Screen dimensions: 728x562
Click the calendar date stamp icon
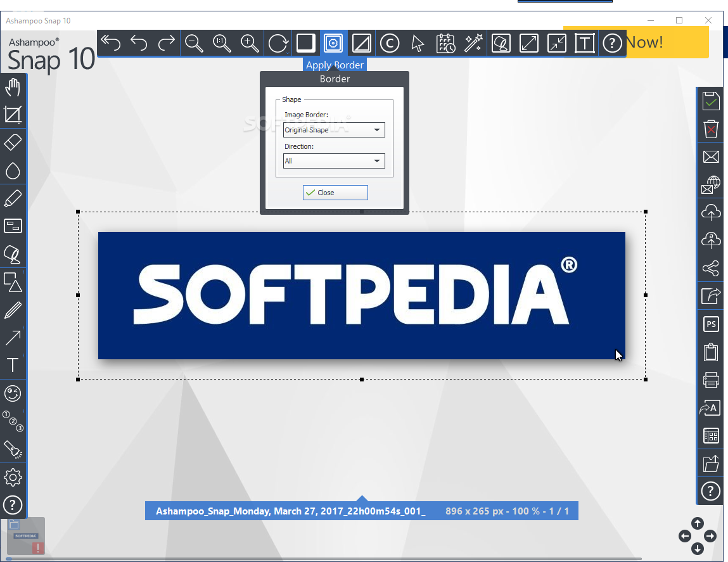[445, 43]
